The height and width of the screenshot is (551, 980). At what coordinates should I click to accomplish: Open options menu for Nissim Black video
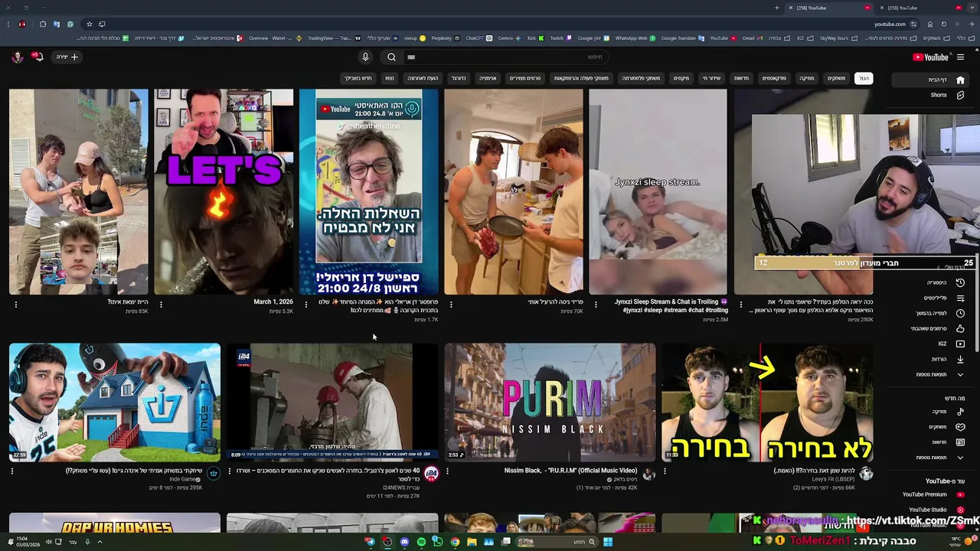[447, 471]
